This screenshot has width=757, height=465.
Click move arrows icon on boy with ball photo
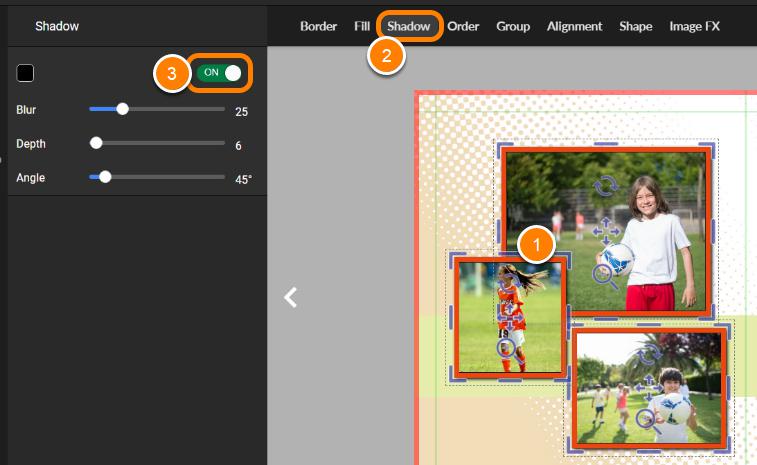click(648, 387)
